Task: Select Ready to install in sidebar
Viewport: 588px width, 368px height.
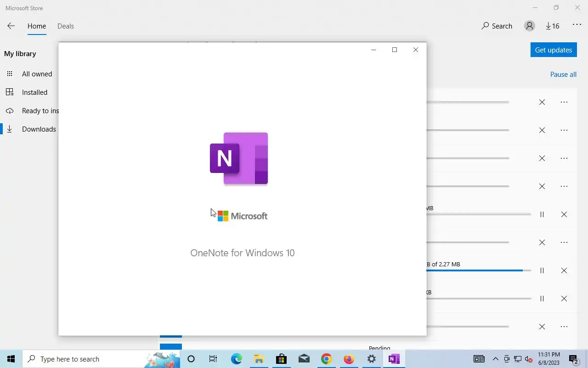Action: 30,110
